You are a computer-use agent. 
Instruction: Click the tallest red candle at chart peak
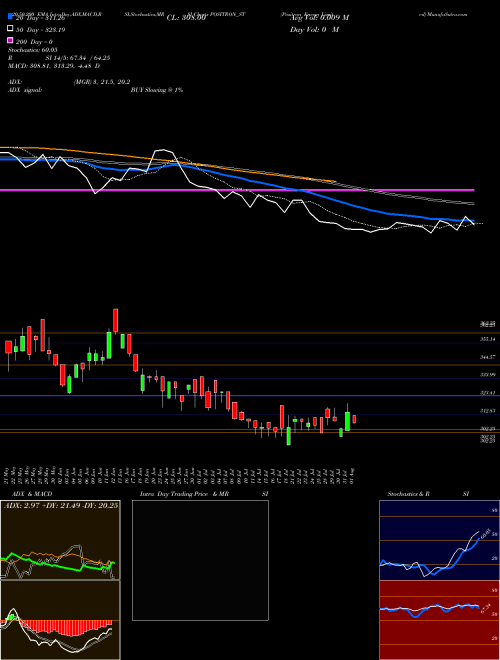pyautogui.click(x=115, y=321)
